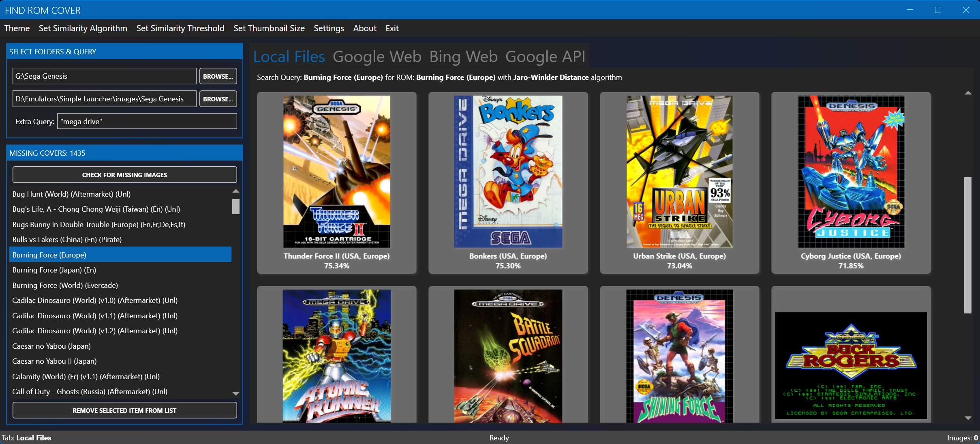Browse for the Simple Launcher images folder
This screenshot has width=980, height=444.
218,99
